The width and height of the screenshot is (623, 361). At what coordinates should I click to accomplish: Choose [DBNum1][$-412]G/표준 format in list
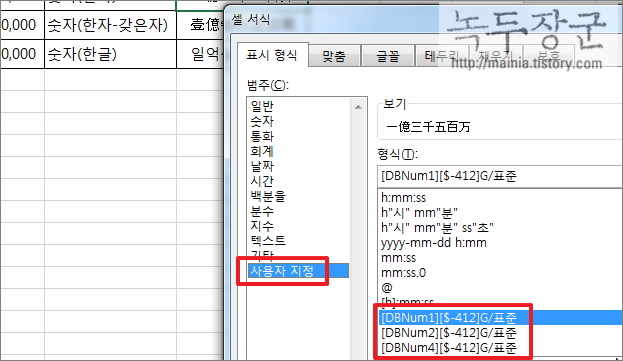tap(500, 318)
